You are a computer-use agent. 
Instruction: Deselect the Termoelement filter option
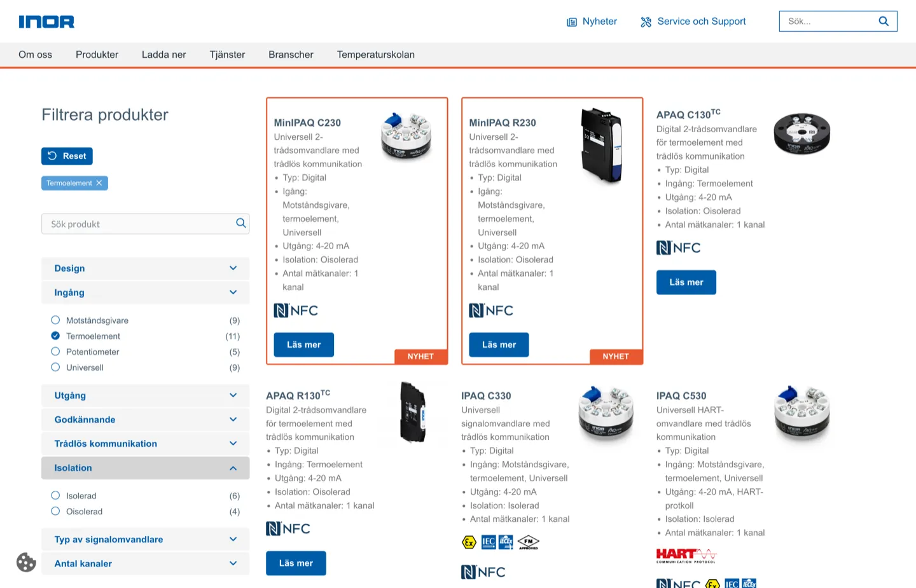pos(55,336)
